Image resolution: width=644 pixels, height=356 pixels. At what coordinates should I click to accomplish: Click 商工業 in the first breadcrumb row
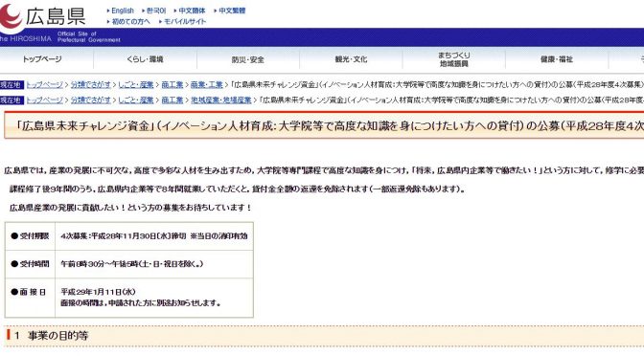click(172, 84)
